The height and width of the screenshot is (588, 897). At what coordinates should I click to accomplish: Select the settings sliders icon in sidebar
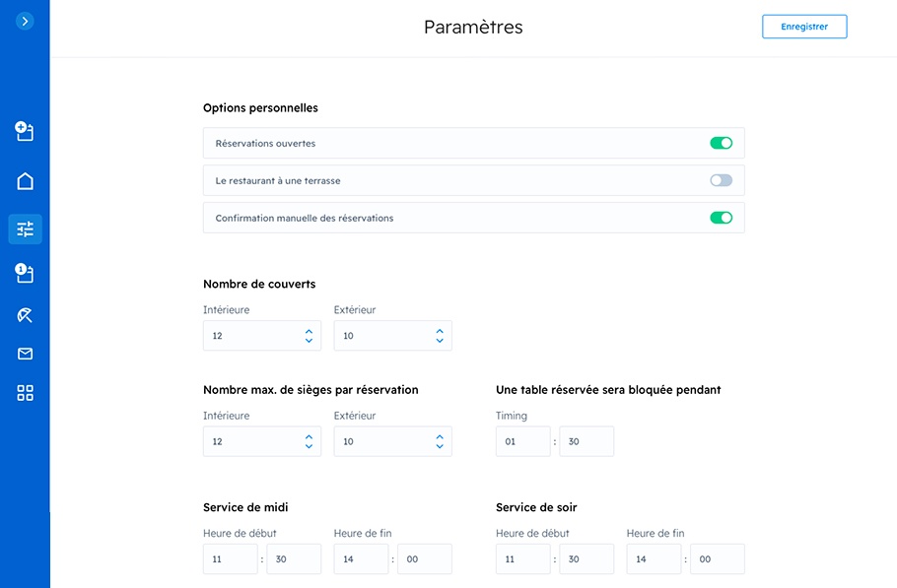(x=26, y=229)
